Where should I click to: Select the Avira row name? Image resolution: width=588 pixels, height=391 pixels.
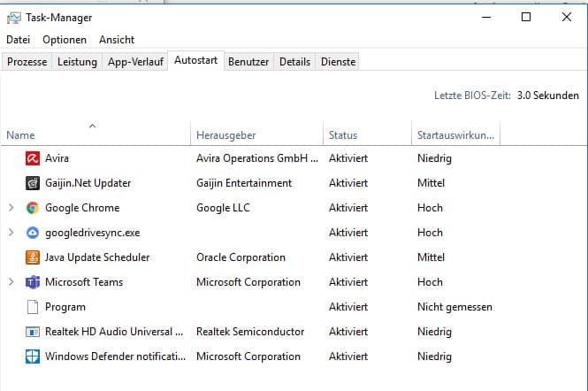point(57,158)
